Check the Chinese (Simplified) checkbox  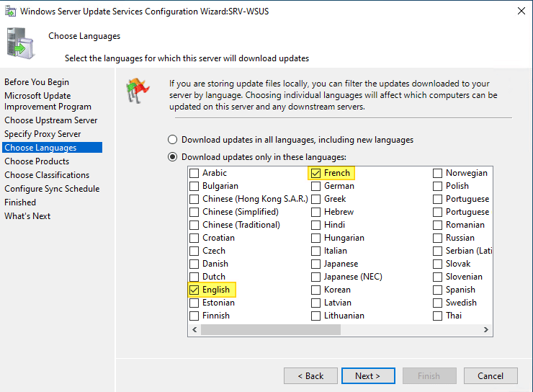click(194, 212)
